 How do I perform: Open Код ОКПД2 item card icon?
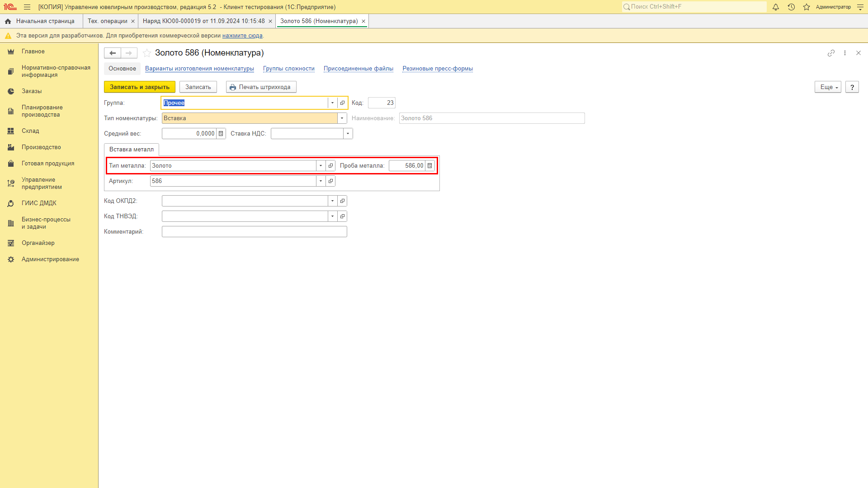342,201
